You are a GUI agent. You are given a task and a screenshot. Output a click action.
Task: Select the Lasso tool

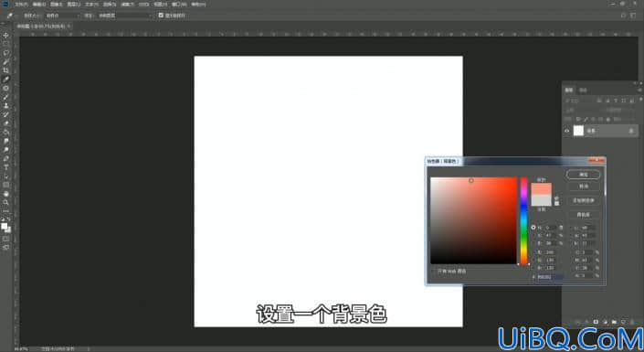click(5, 53)
